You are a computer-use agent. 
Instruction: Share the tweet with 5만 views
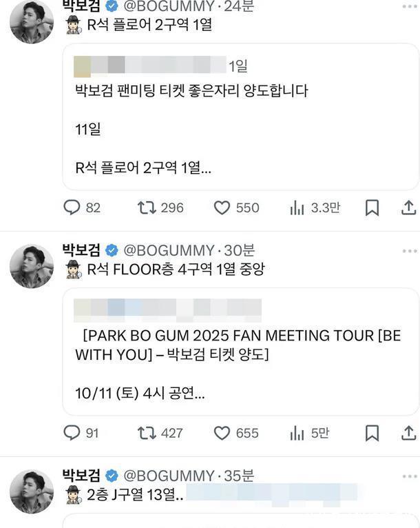click(x=408, y=433)
